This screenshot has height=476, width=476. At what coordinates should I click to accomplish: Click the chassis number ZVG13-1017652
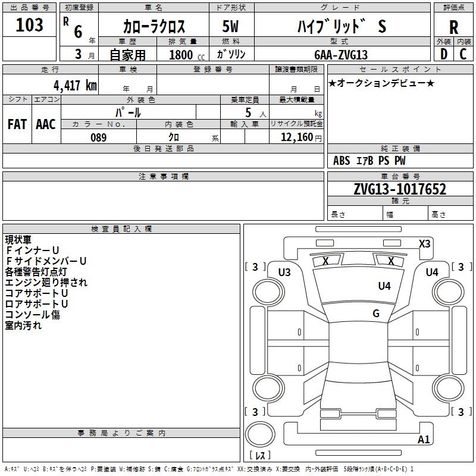pyautogui.click(x=400, y=189)
